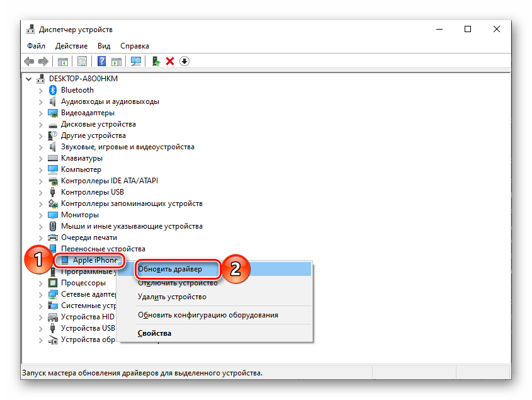Click the Мониторы monitor icon
532x400 pixels.
(53, 215)
